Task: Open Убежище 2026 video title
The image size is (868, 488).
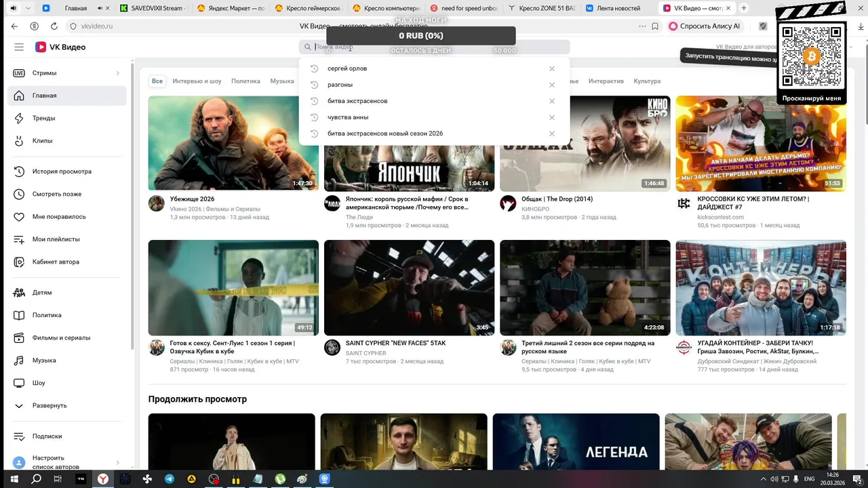Action: click(x=192, y=199)
